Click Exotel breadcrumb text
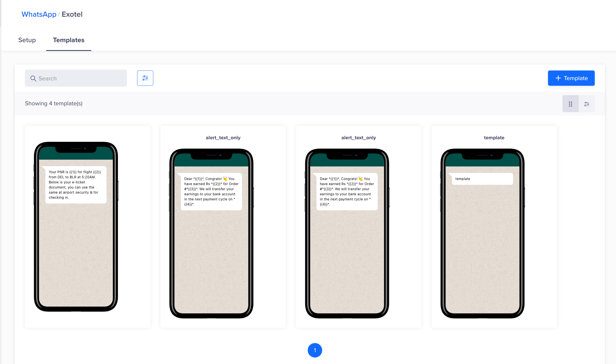 pos(72,14)
